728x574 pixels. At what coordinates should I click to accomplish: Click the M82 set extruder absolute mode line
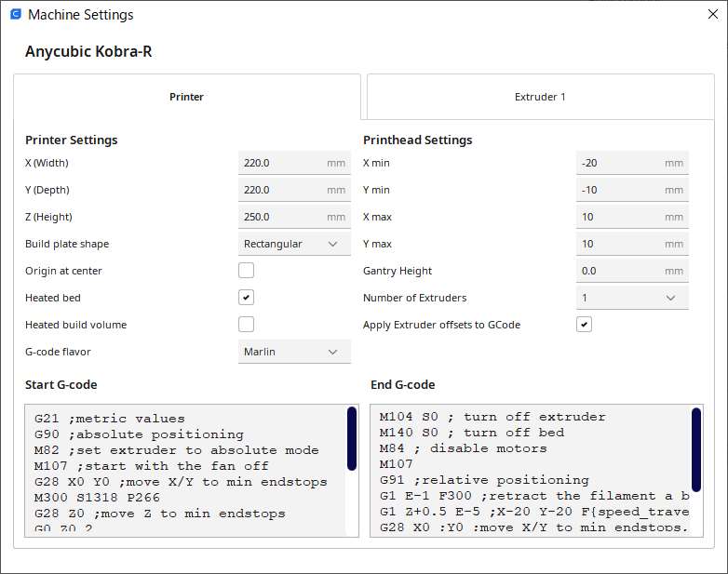point(177,450)
